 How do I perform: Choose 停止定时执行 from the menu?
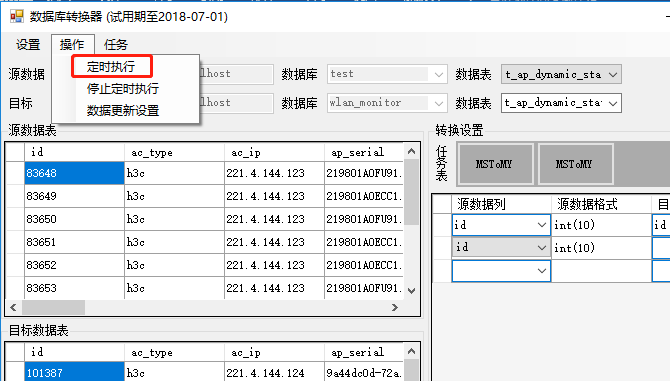coord(123,89)
